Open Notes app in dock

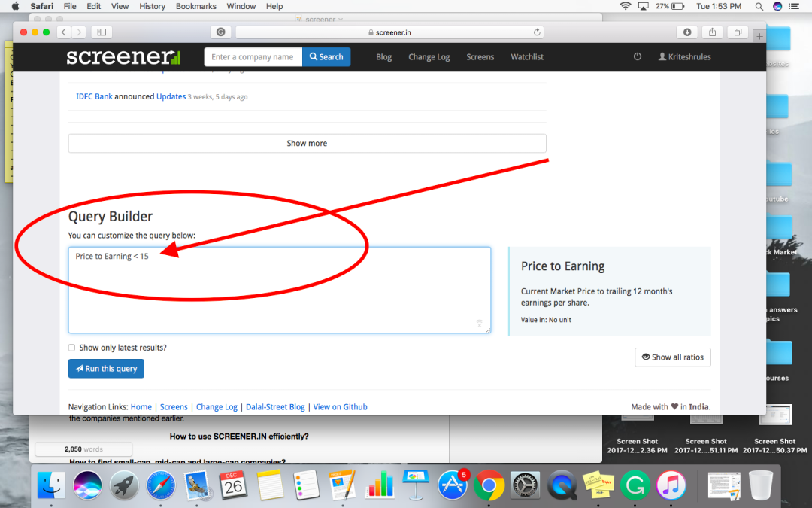coord(270,485)
